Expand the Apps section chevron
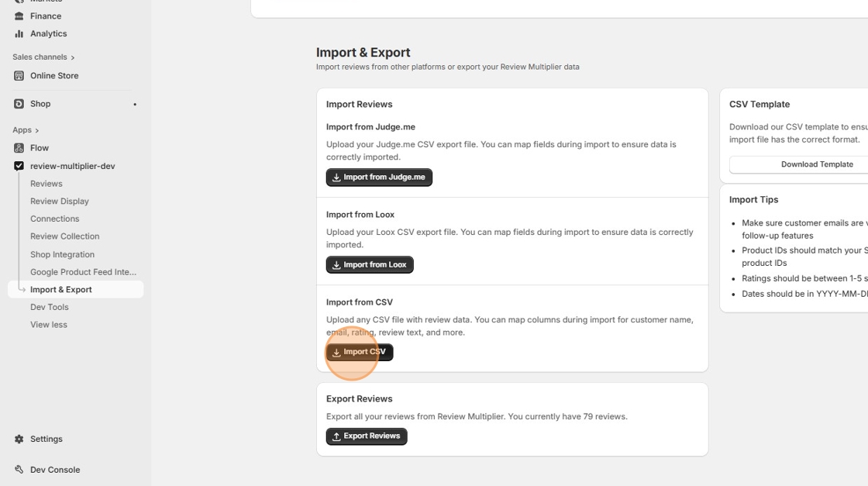Screen dimensions: 868x486 pyautogui.click(x=37, y=131)
